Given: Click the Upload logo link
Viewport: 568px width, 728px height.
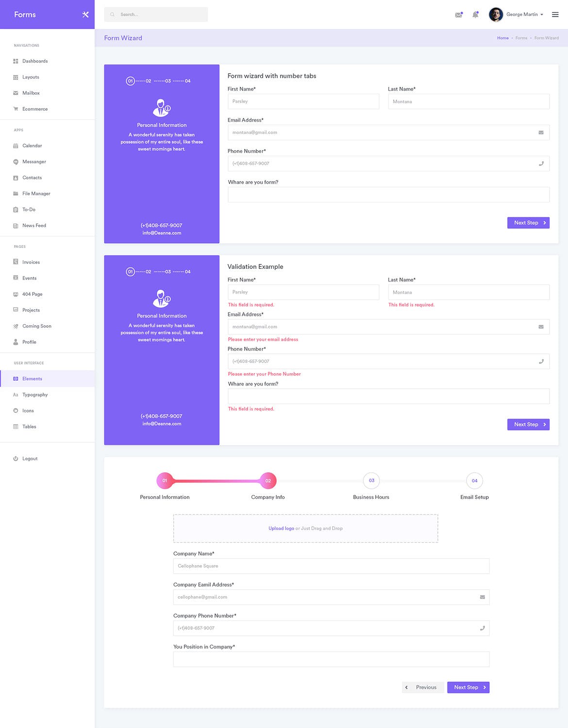Looking at the screenshot, I should 281,528.
